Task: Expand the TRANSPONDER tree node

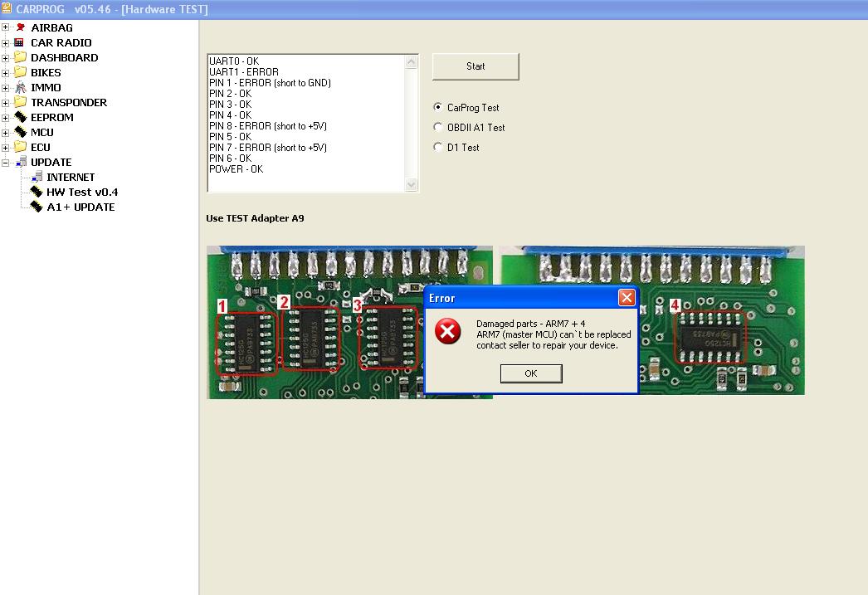Action: (x=6, y=103)
